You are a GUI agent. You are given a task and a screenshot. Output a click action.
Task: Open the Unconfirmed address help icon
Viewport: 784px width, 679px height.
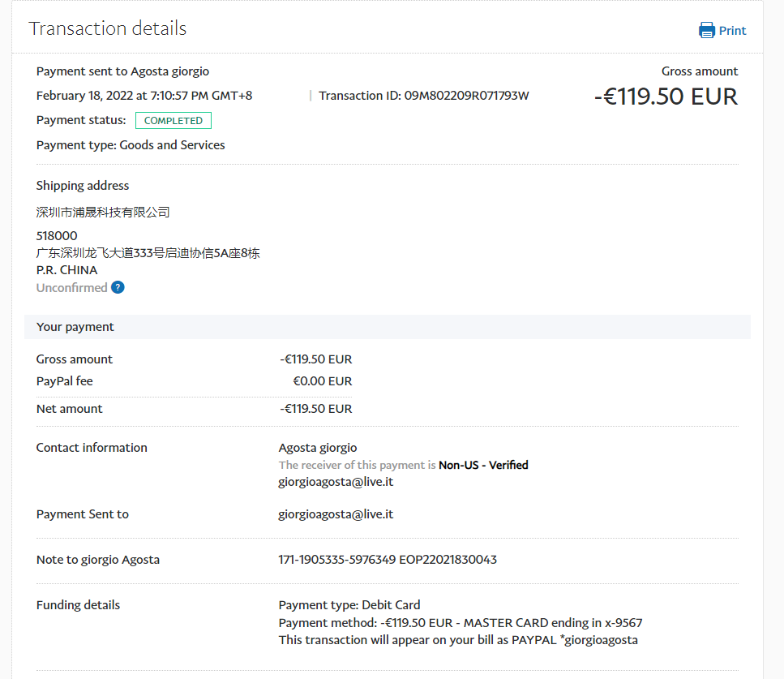pos(118,287)
